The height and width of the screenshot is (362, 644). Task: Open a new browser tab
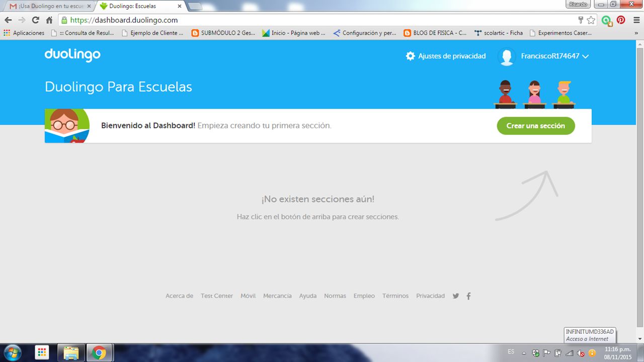(x=195, y=6)
